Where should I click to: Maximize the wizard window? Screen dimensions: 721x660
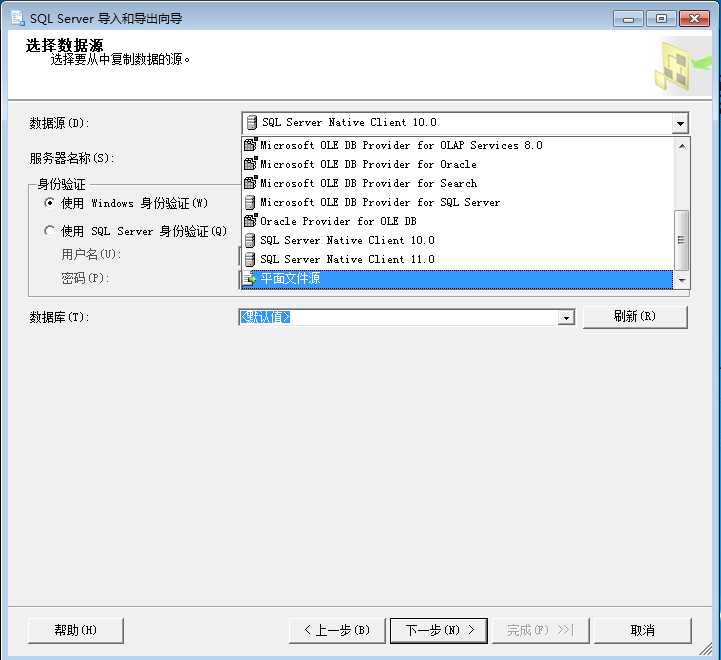pyautogui.click(x=661, y=19)
